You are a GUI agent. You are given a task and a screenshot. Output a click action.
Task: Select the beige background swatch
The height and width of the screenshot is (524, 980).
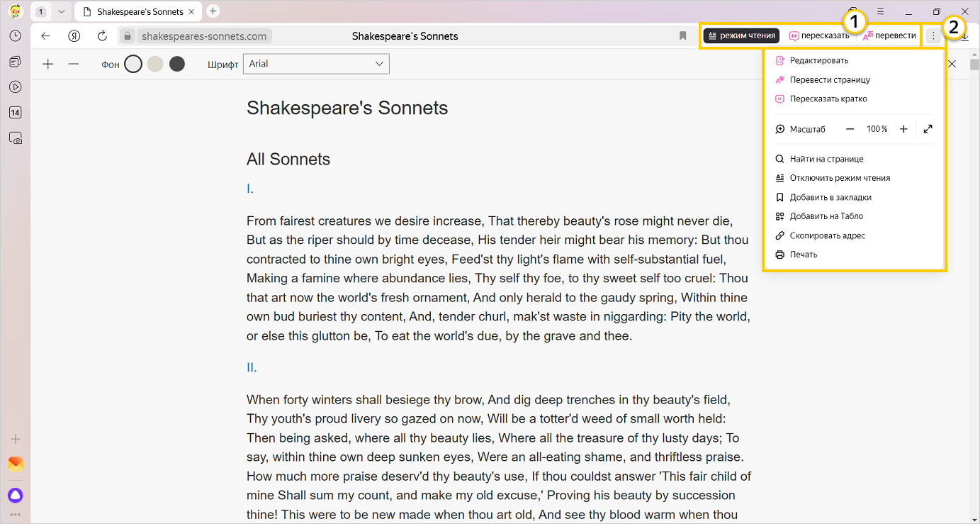pos(155,65)
